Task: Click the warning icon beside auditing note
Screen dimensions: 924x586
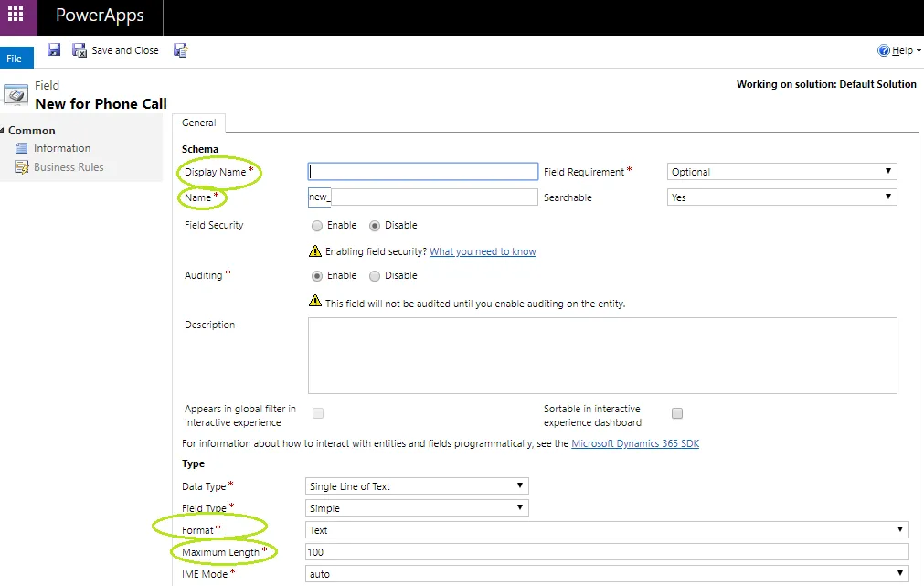Action: click(x=315, y=301)
